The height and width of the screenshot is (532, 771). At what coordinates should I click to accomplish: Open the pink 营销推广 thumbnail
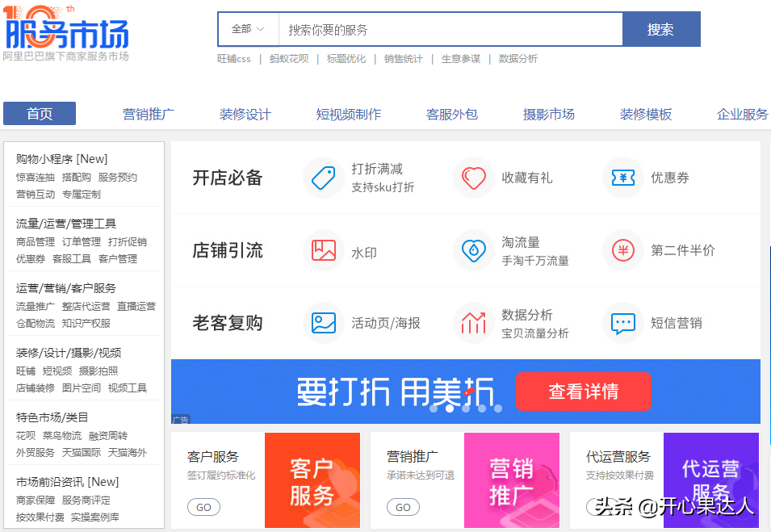coord(512,480)
